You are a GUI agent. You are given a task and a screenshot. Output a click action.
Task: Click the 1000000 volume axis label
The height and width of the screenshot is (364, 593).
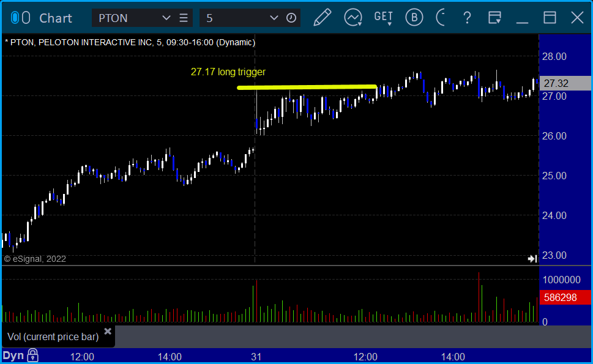pos(562,280)
